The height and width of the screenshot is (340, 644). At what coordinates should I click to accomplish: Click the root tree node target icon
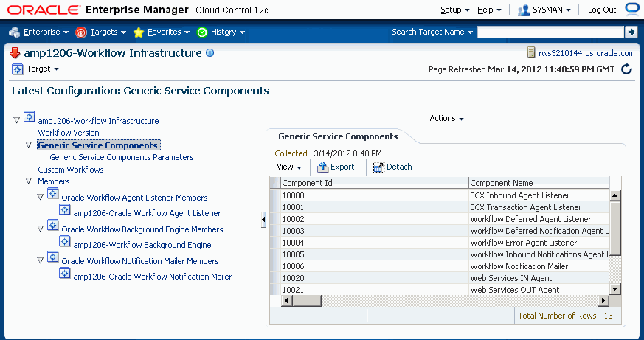[x=30, y=117]
